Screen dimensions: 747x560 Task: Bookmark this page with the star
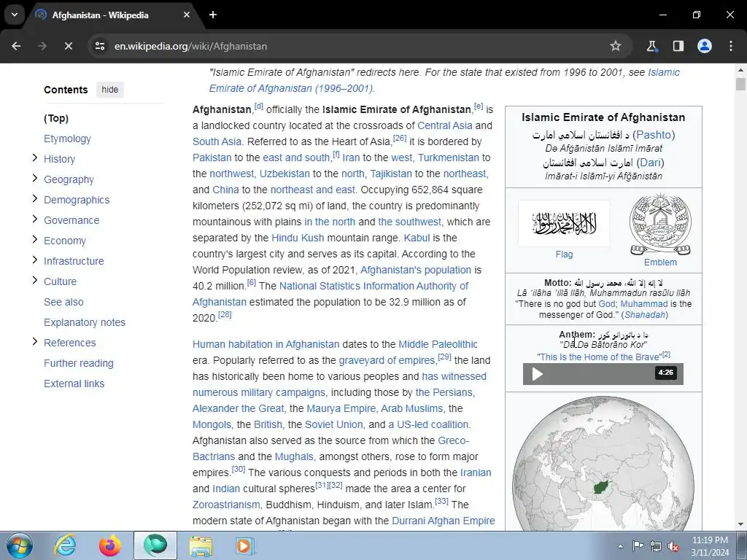[616, 46]
